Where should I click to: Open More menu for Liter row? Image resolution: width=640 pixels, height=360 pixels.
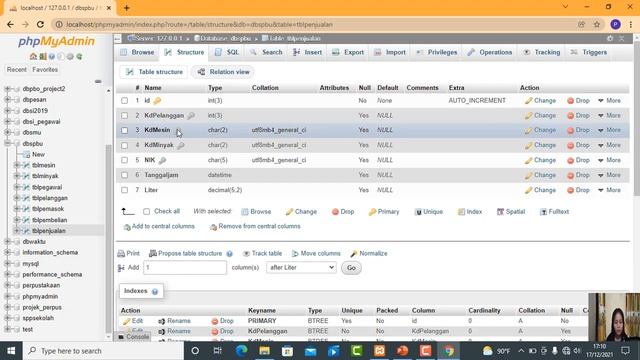pos(609,190)
